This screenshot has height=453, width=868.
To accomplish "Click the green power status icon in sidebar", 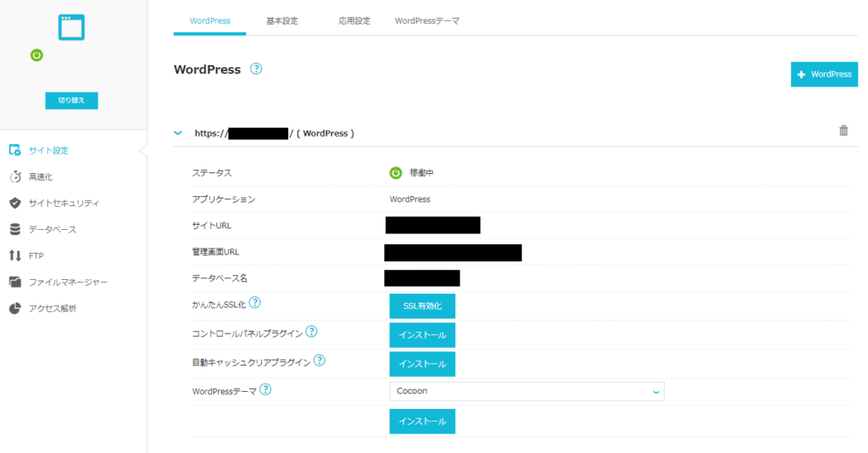I will coord(36,55).
